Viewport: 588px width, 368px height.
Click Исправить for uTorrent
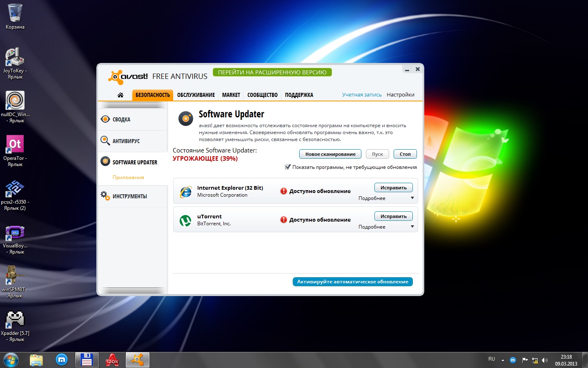click(x=394, y=216)
